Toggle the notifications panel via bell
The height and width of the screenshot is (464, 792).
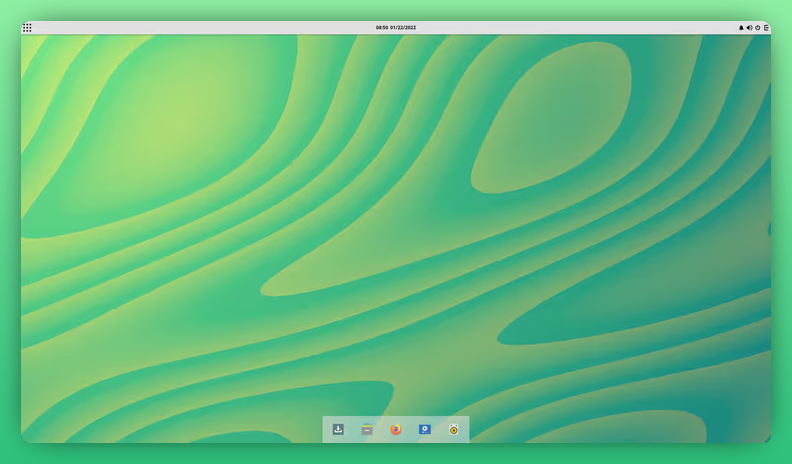point(741,28)
